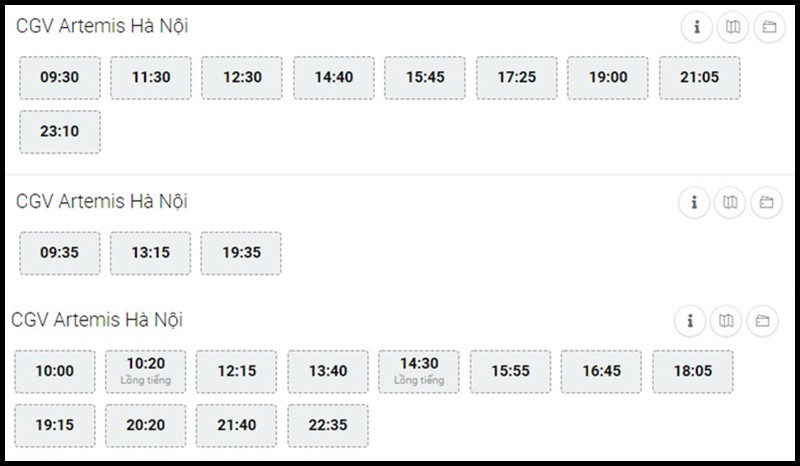This screenshot has height=466, width=800.
Task: Open map icon in listing with 09:30 showtime
Action: (x=733, y=27)
